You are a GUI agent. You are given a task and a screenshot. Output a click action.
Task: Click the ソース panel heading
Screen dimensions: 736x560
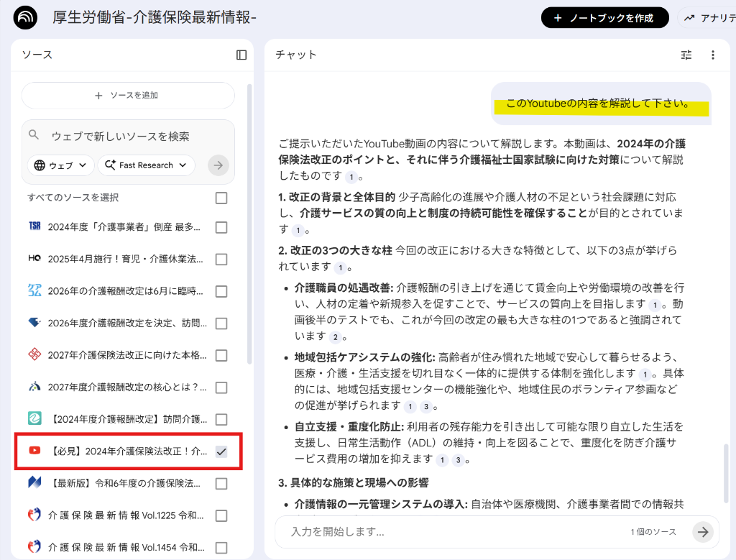click(37, 55)
